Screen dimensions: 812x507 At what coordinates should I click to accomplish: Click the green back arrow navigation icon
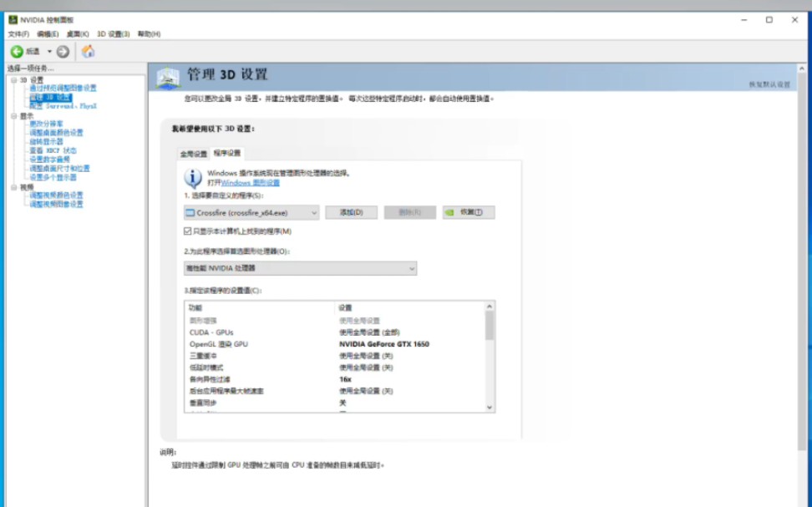[15, 50]
